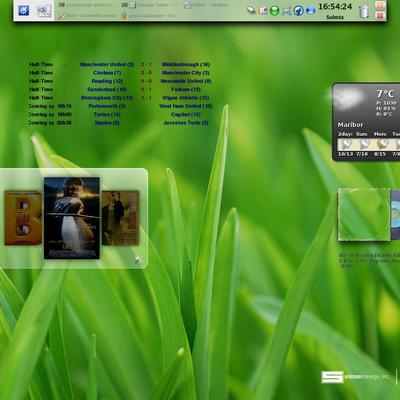Select the center dark movie poster
400x400 pixels.
pyautogui.click(x=72, y=218)
